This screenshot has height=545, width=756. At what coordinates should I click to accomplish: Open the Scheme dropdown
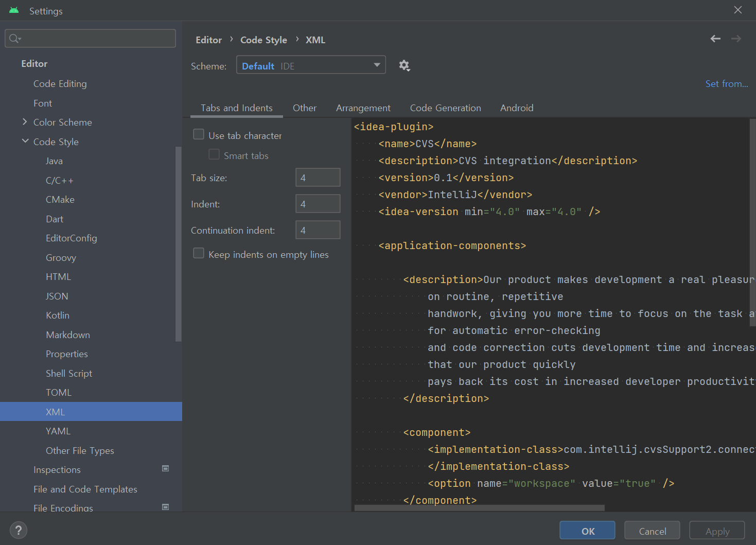point(311,65)
